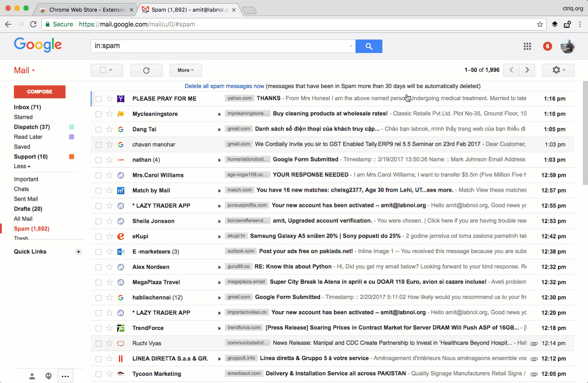Click the Support label orange color swatch
588x383 pixels.
click(71, 157)
